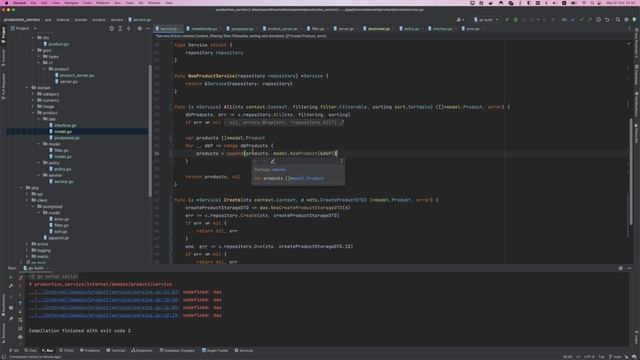Viewport: 640px width, 360px height.
Task: Expand the category folder
Action: [33, 94]
